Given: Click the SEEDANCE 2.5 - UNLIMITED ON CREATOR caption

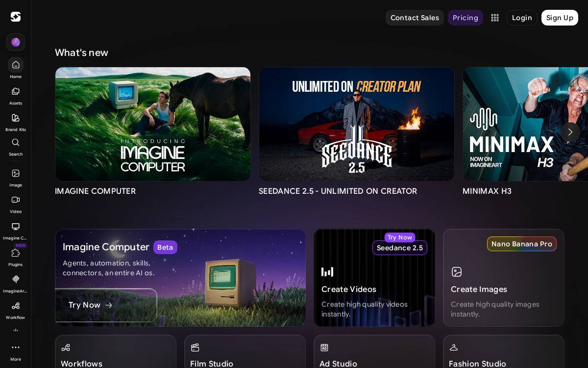Looking at the screenshot, I should [338, 191].
